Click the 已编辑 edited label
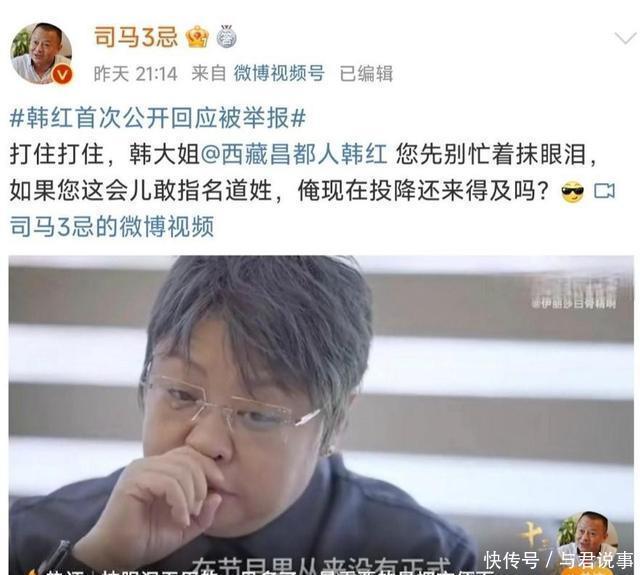The width and height of the screenshot is (640, 575). (366, 74)
